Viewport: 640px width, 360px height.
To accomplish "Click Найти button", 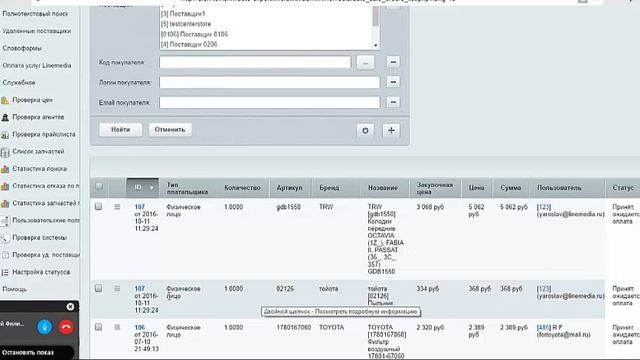I will click(120, 129).
